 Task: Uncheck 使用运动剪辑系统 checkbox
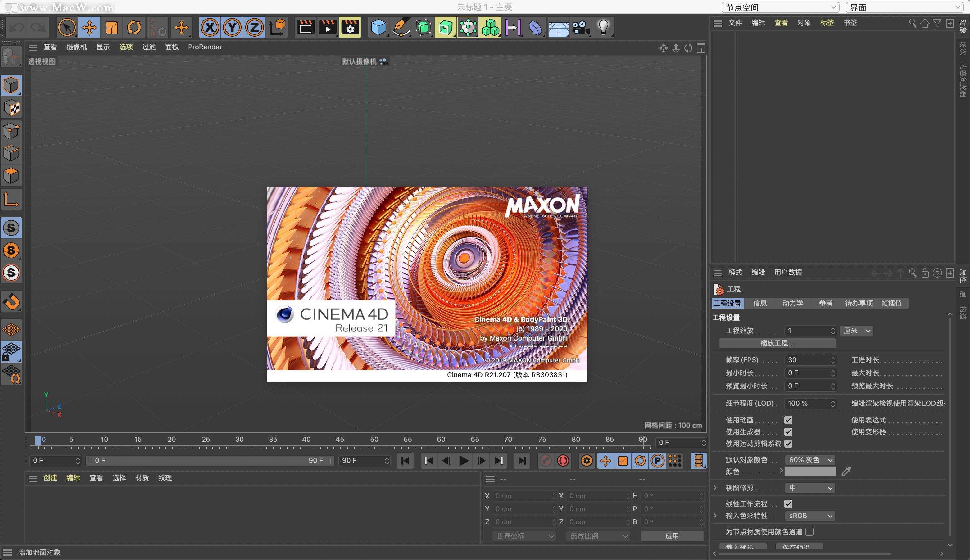click(x=788, y=444)
